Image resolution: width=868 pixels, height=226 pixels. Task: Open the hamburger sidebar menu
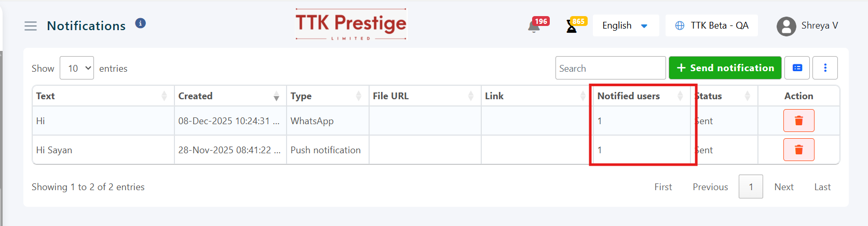click(31, 26)
